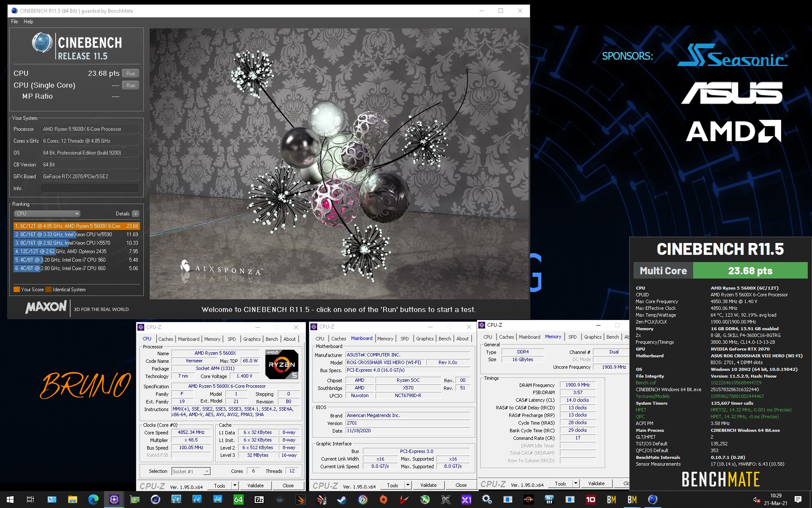The width and height of the screenshot is (812, 508).
Task: Click the Cinebench title bar globe icon
Action: coord(14,11)
